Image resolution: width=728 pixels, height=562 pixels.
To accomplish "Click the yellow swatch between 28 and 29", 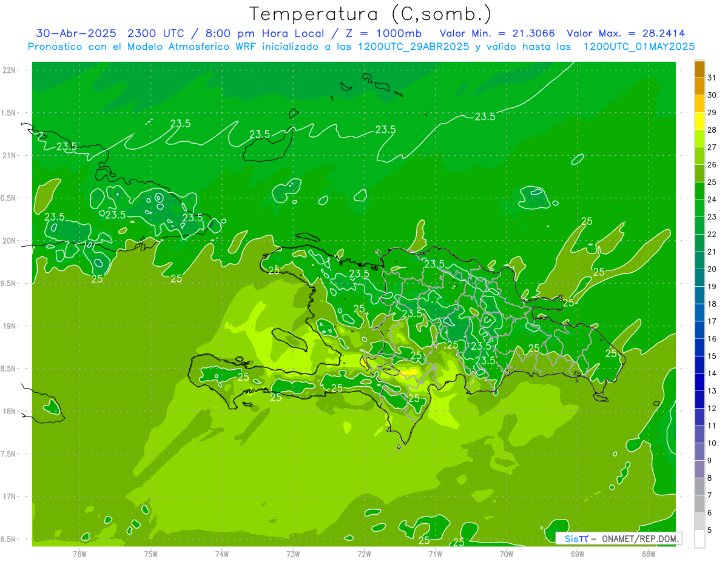I will (699, 121).
